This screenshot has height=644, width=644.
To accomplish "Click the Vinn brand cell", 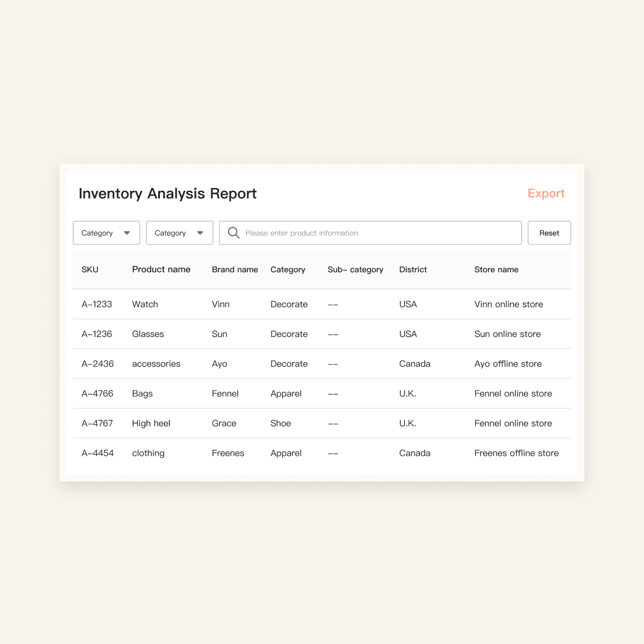I will click(x=221, y=304).
